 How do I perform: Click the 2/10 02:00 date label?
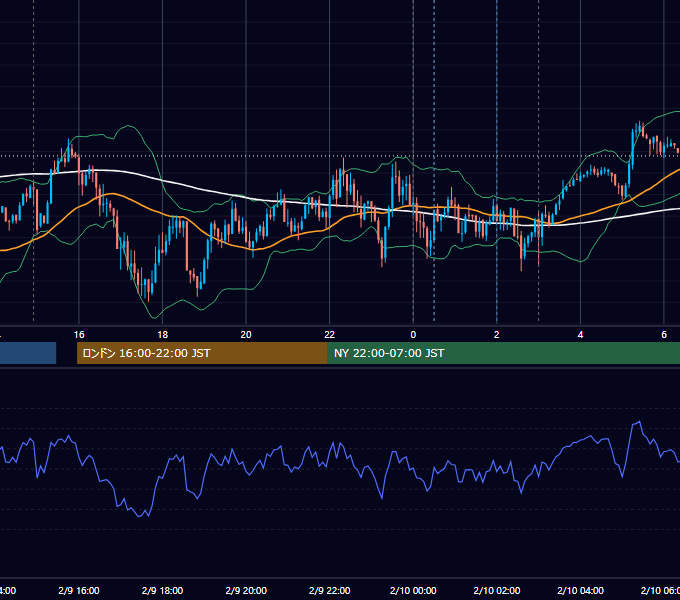[x=497, y=590]
